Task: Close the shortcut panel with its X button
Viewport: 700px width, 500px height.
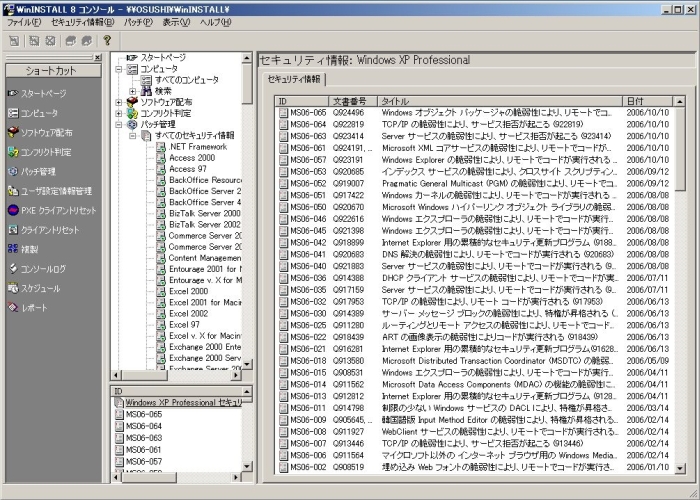Action: [x=98, y=57]
